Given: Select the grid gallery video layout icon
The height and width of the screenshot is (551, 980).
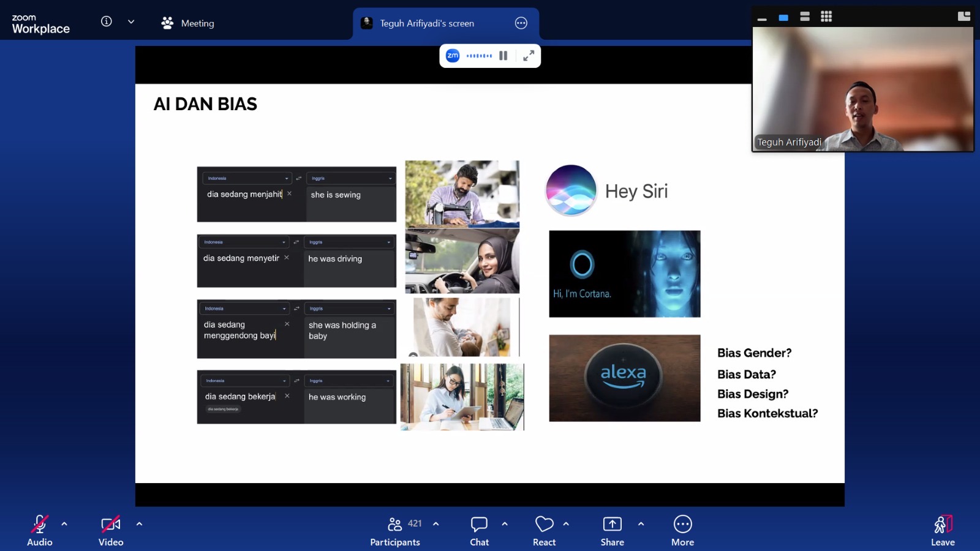Looking at the screenshot, I should click(826, 17).
